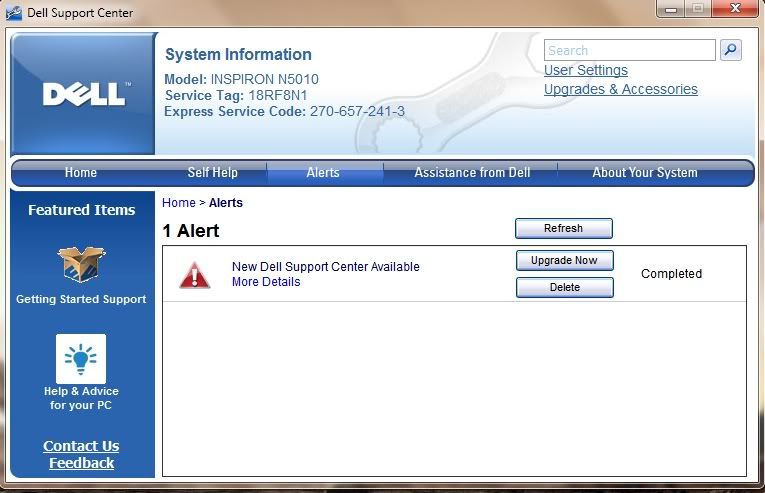Open Assistance from Dell tab
765x493 pixels.
click(472, 172)
